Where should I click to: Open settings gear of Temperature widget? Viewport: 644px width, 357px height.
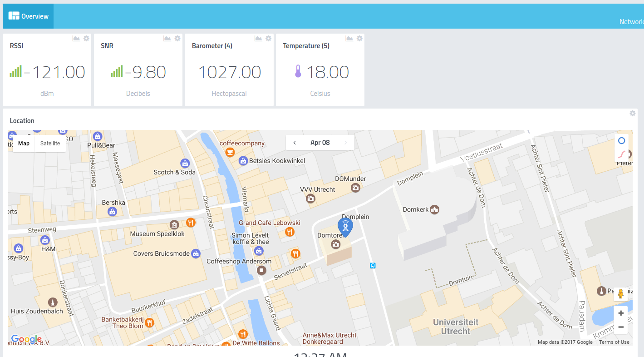coord(359,39)
